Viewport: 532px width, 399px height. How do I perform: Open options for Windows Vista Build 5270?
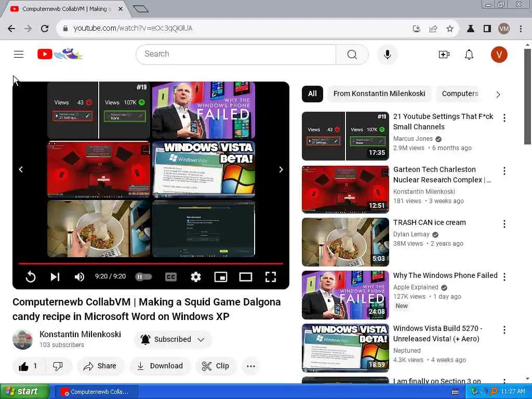[x=504, y=330]
